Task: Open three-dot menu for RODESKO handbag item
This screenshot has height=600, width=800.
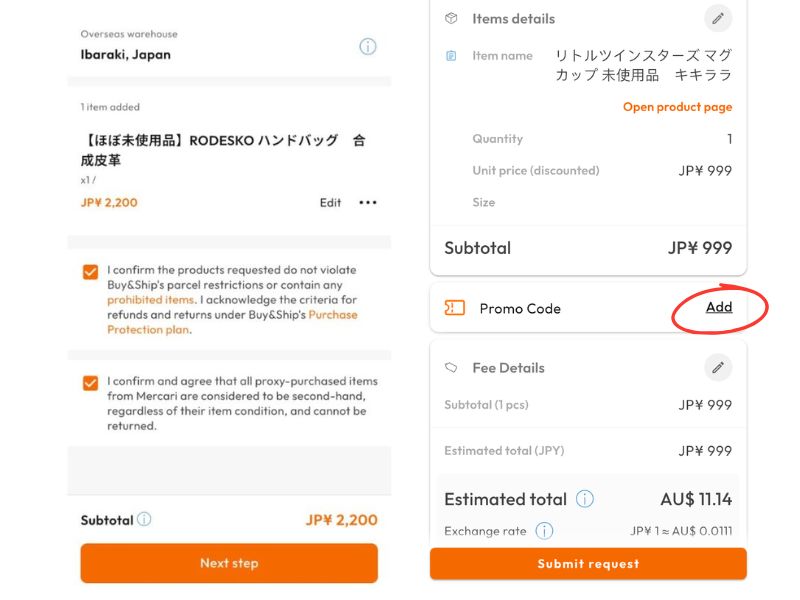Action: click(x=368, y=202)
